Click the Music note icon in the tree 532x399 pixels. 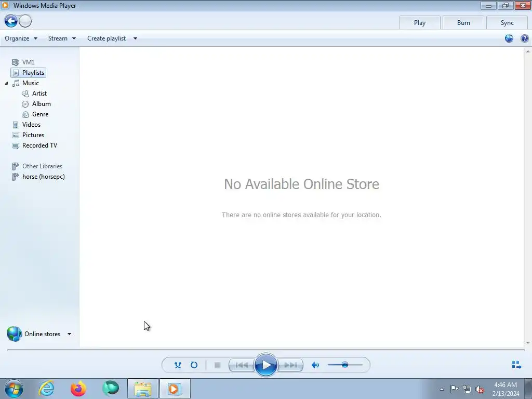(x=16, y=83)
